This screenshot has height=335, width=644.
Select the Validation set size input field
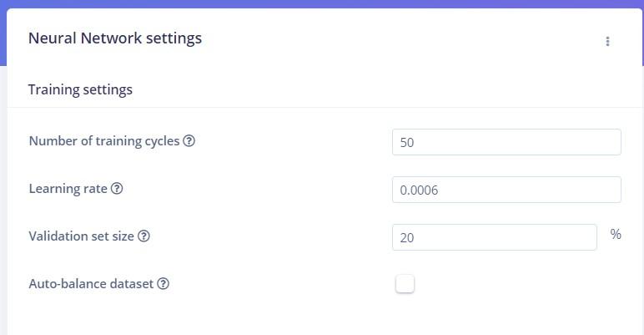(494, 237)
